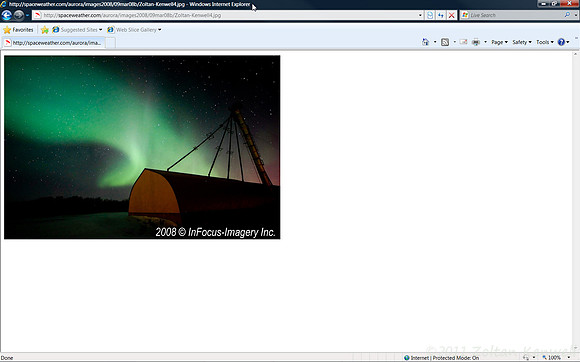Refresh the page with the blue arrows
The image size is (580, 362).
pos(441,15)
